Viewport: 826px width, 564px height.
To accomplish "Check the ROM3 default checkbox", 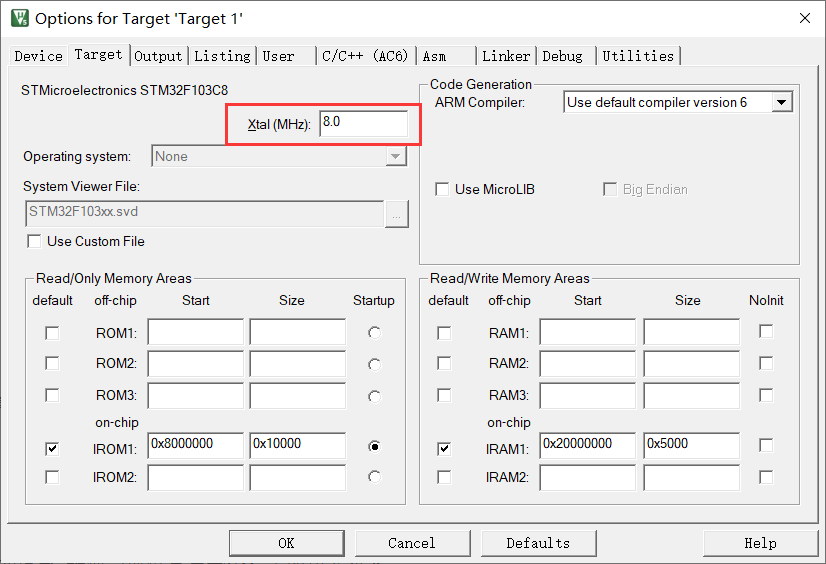I will [52, 395].
